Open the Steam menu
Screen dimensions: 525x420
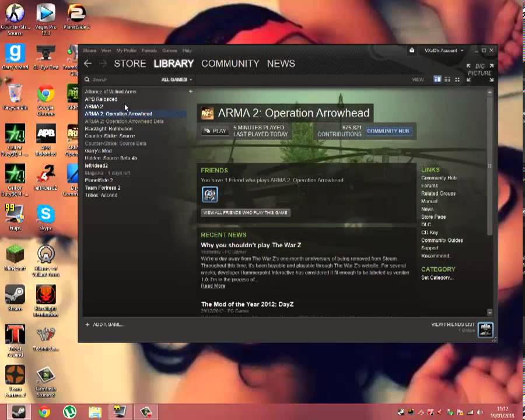[x=89, y=50]
